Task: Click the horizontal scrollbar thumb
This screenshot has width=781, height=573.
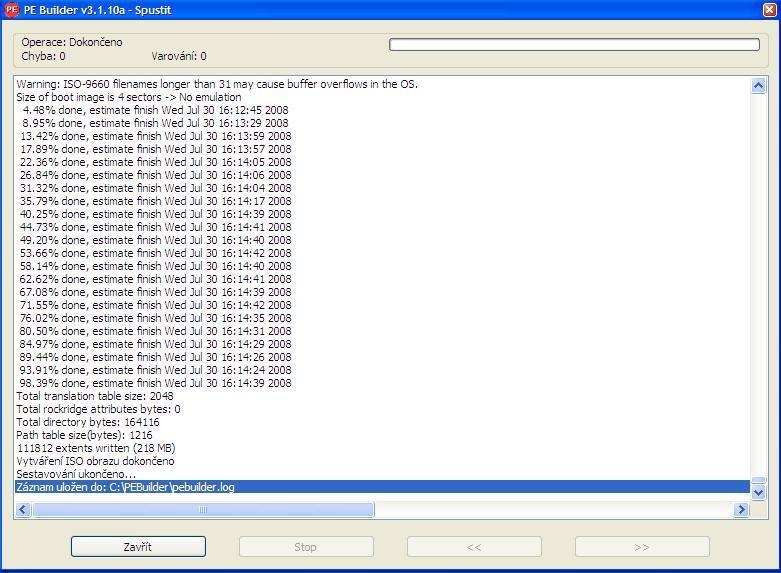Action: (203, 509)
